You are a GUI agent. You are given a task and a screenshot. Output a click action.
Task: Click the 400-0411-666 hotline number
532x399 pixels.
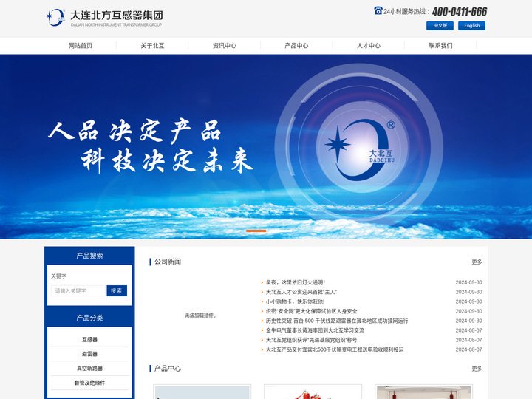[x=460, y=12]
